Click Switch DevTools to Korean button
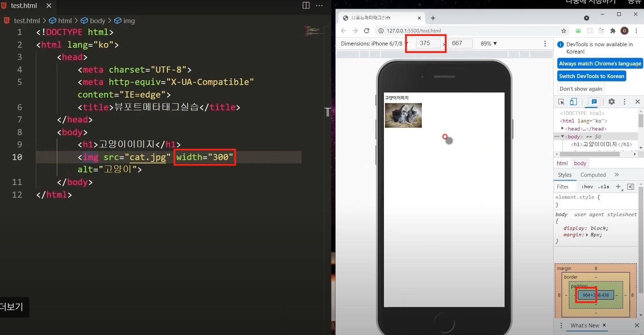The width and height of the screenshot is (644, 335). 592,76
